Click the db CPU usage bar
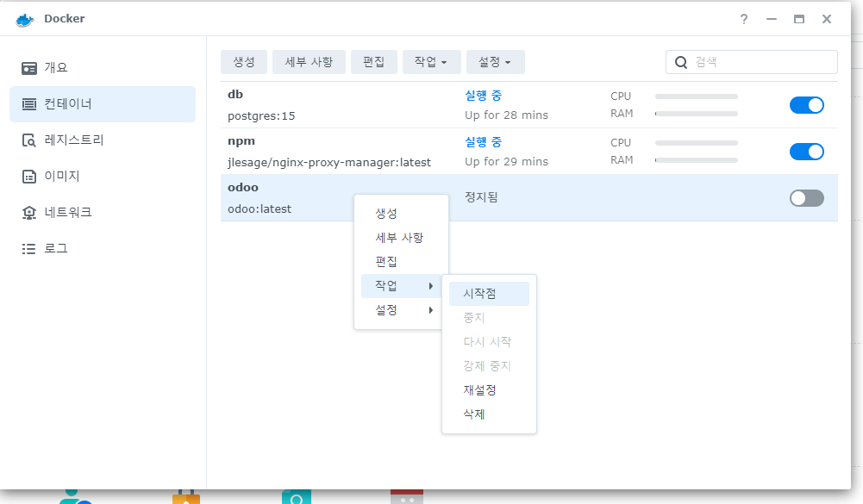The image size is (863, 504). tap(697, 96)
